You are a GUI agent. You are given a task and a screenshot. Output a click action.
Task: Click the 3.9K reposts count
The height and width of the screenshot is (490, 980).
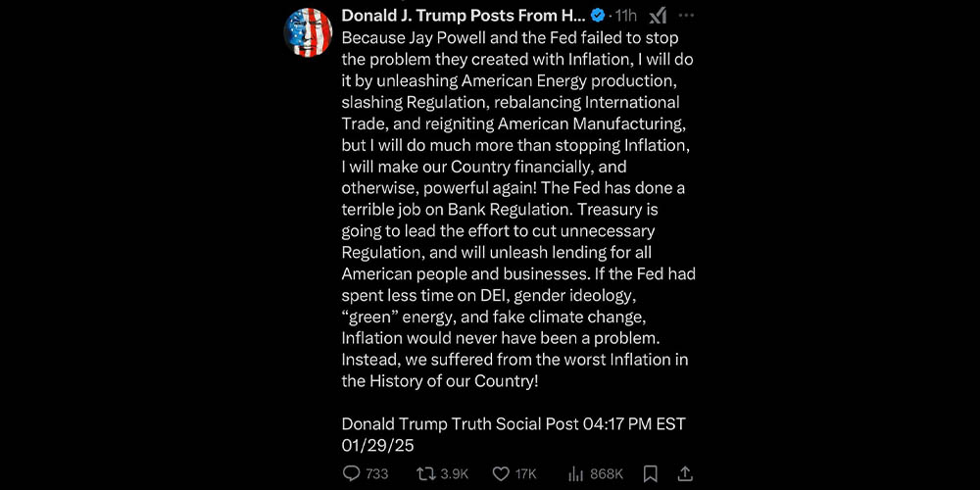pyautogui.click(x=455, y=474)
